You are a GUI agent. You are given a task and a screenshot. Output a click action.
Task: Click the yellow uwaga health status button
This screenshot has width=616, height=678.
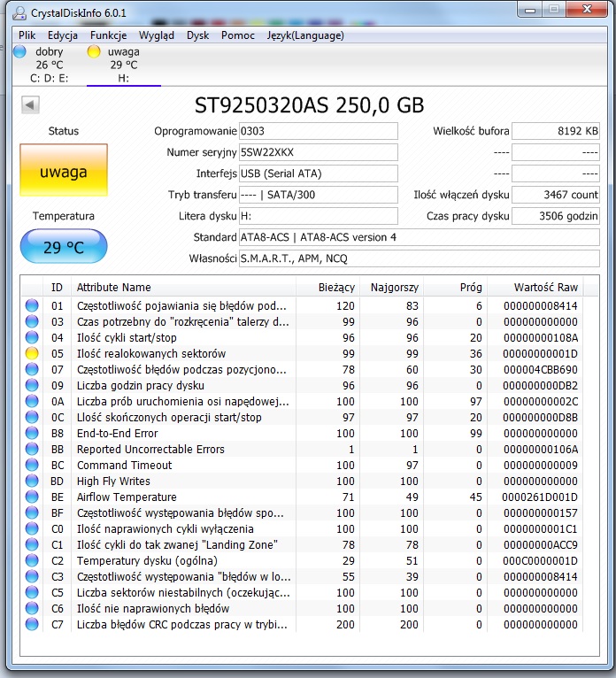coord(64,170)
